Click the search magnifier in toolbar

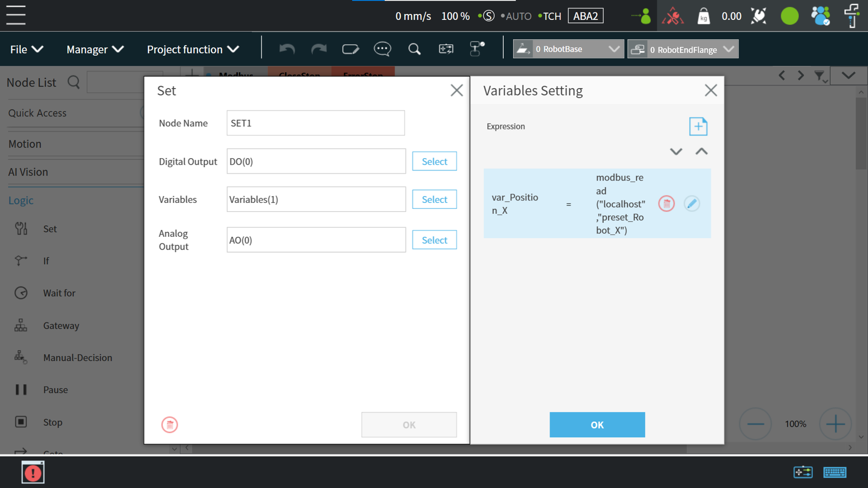click(414, 49)
